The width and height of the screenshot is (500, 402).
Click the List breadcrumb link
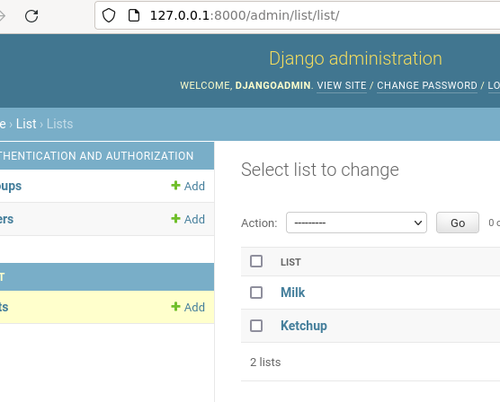click(26, 124)
